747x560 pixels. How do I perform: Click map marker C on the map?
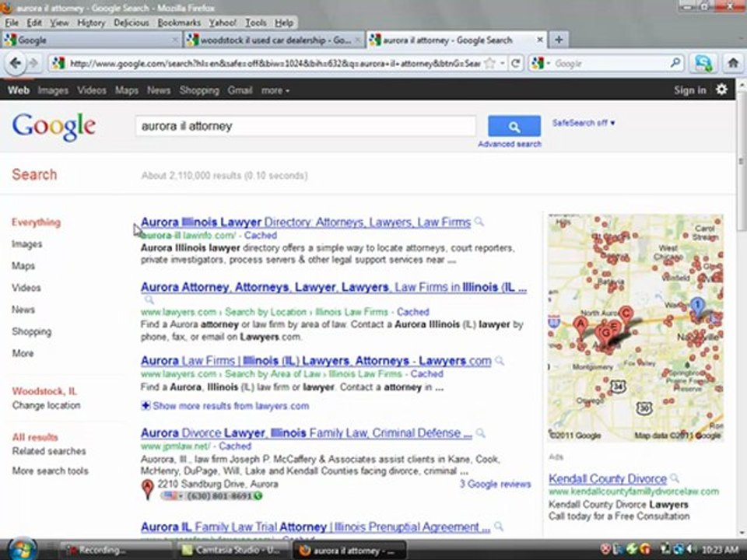(626, 315)
